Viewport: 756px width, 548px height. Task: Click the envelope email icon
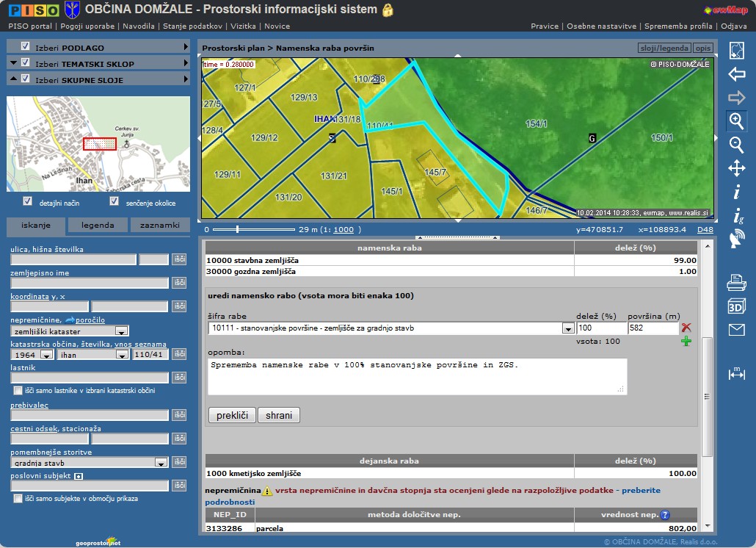pyautogui.click(x=736, y=330)
